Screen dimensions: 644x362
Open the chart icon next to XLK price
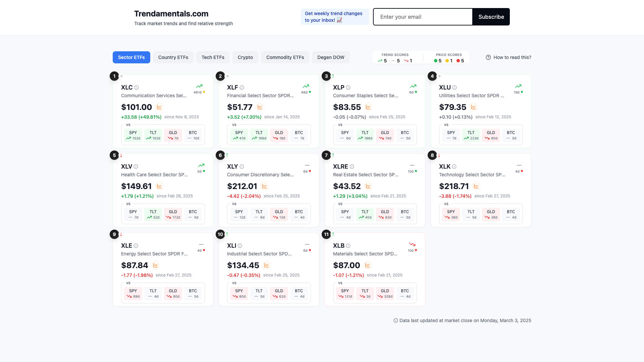click(476, 186)
